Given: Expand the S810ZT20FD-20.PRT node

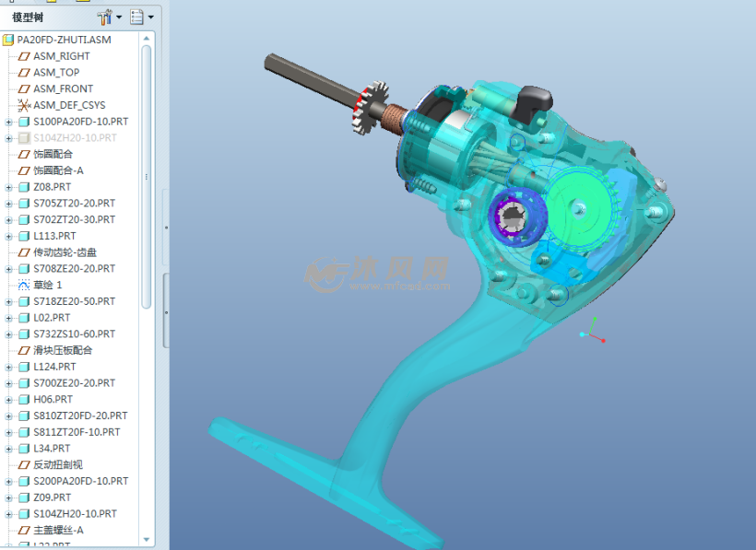Looking at the screenshot, I should pyautogui.click(x=9, y=416).
